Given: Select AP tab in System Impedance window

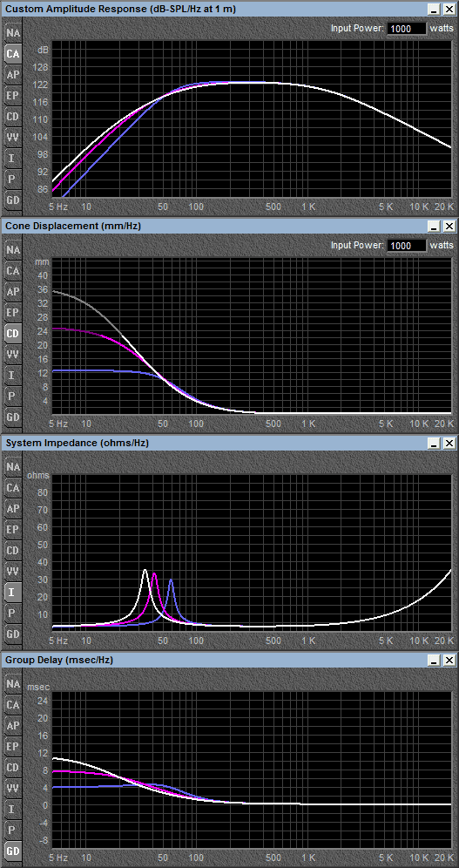Looking at the screenshot, I should tap(13, 509).
